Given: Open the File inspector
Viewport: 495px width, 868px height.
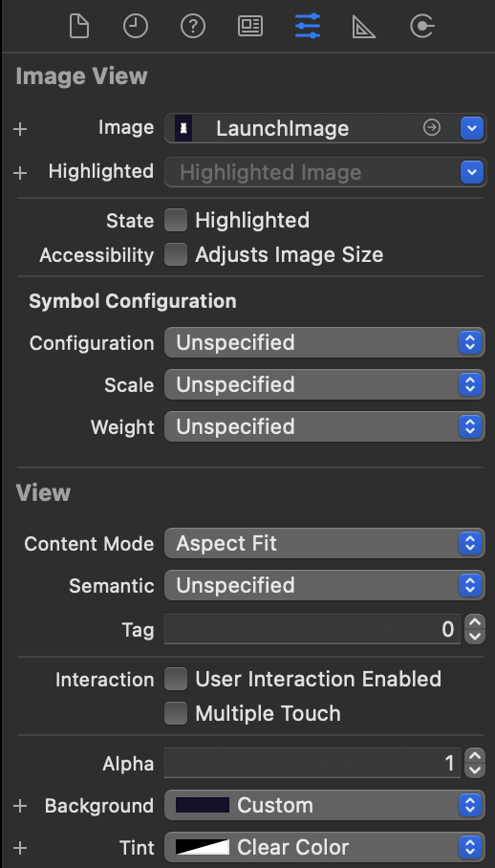Looking at the screenshot, I should [79, 26].
